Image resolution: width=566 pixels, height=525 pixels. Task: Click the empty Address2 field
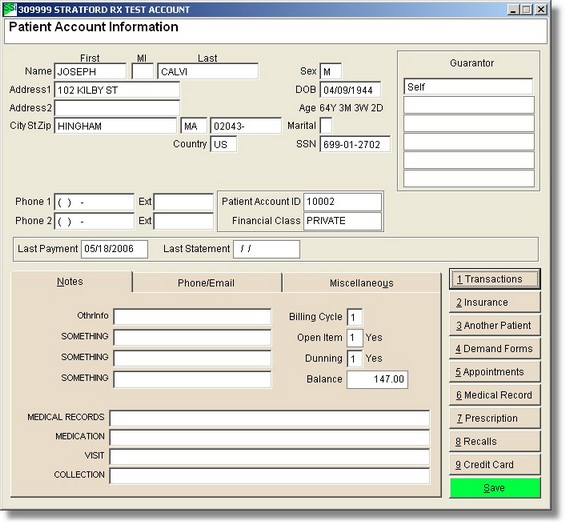point(117,108)
